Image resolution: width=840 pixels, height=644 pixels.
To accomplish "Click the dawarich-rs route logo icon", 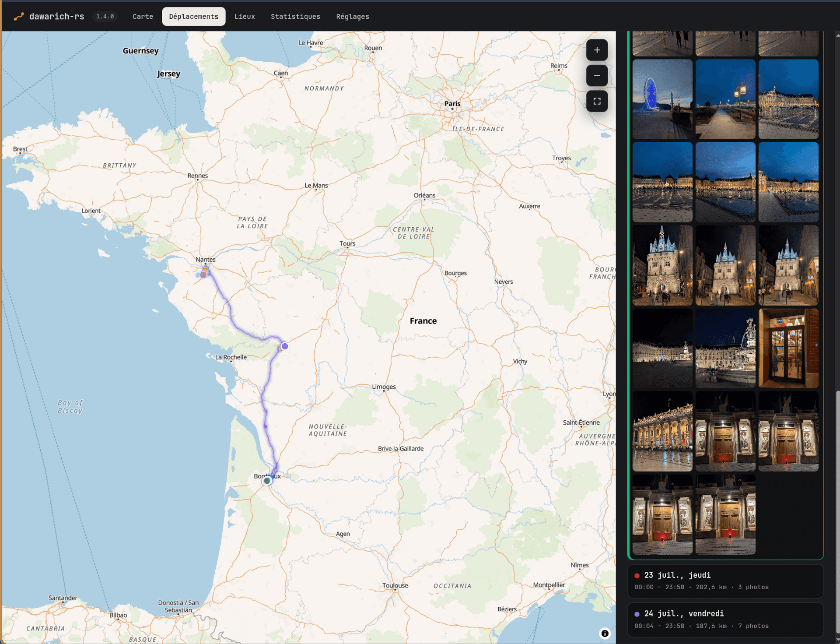I will click(x=19, y=17).
